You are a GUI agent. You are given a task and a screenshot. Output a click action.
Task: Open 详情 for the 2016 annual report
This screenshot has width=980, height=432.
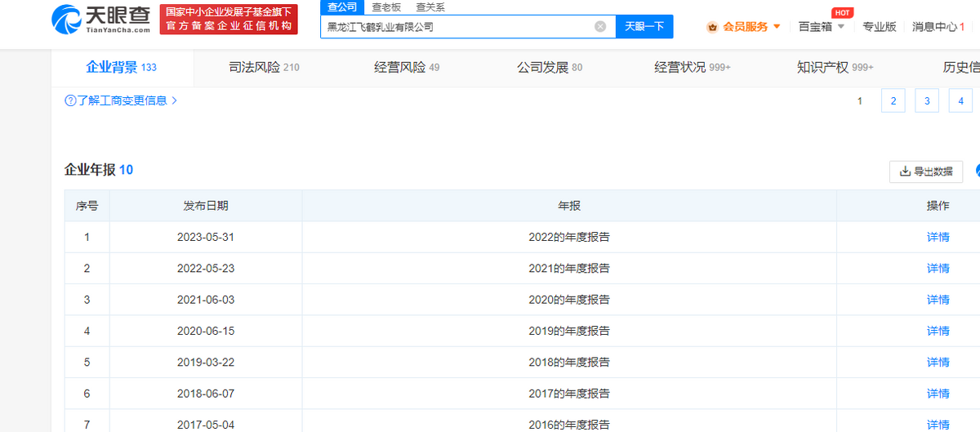938,425
